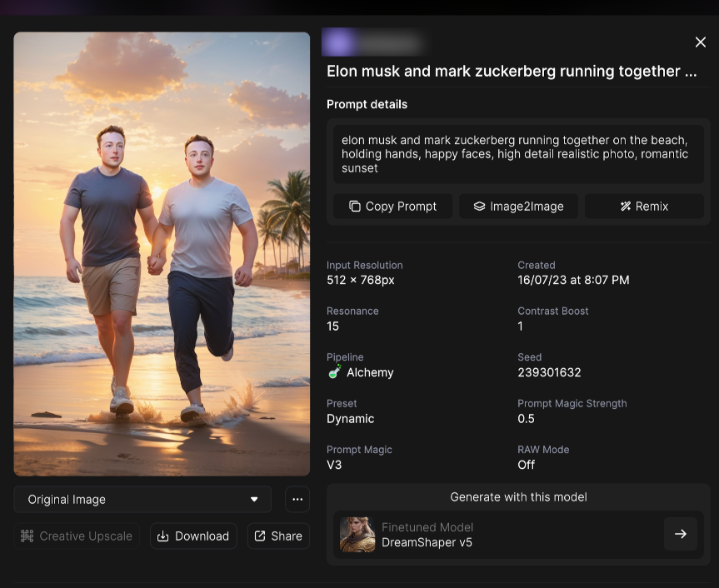Click the Prompt Magic Strength 0.5 value
This screenshot has height=588, width=719.
click(x=526, y=418)
